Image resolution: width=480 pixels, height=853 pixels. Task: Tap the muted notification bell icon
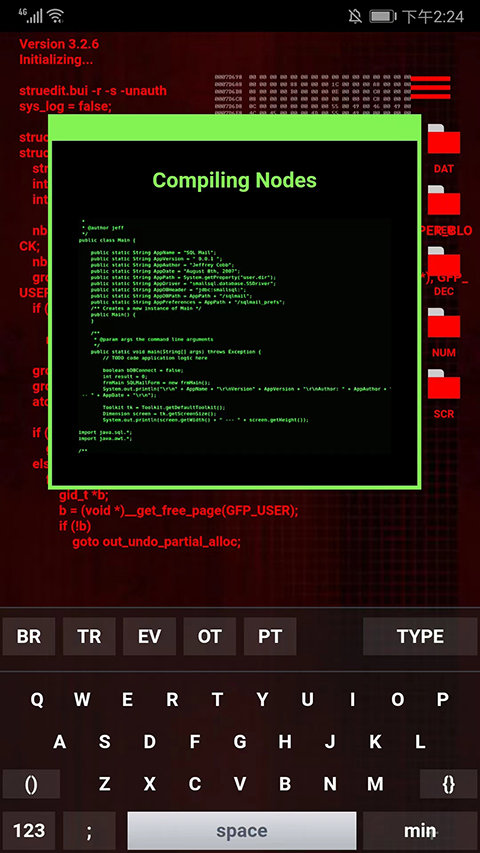pos(355,17)
